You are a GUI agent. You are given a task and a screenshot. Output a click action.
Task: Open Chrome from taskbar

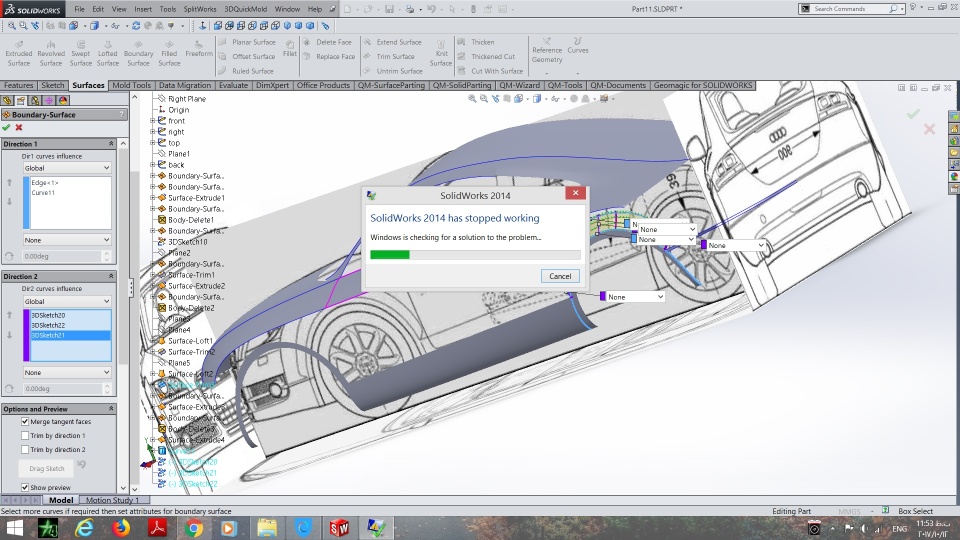point(193,527)
